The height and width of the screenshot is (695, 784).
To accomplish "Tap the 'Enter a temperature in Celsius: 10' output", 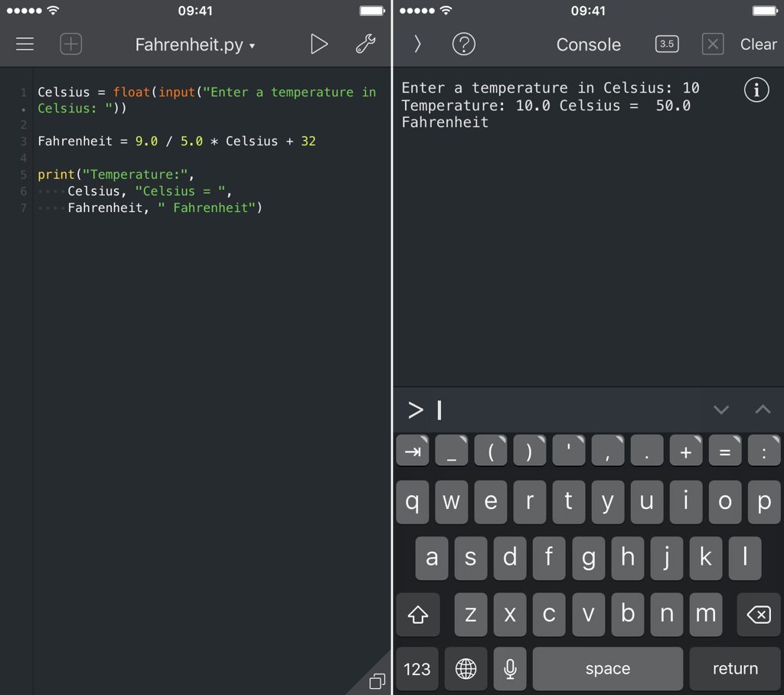I will click(x=550, y=88).
